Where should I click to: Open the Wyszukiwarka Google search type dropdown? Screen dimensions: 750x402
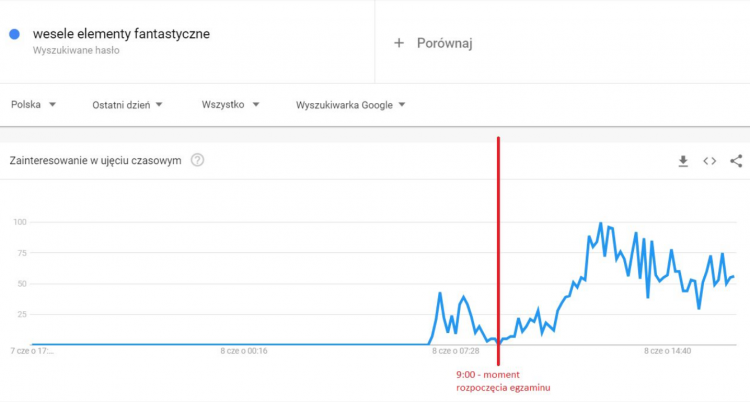click(351, 104)
